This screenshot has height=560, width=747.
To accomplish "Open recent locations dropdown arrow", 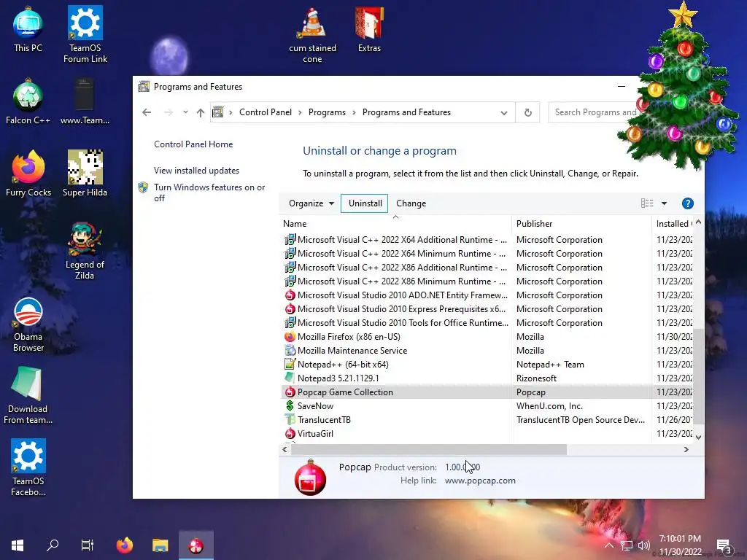I will coord(185,112).
